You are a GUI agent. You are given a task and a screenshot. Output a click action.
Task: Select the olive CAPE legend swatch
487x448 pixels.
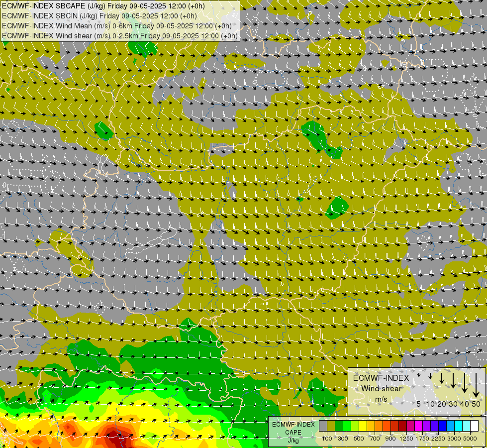tap(331, 426)
